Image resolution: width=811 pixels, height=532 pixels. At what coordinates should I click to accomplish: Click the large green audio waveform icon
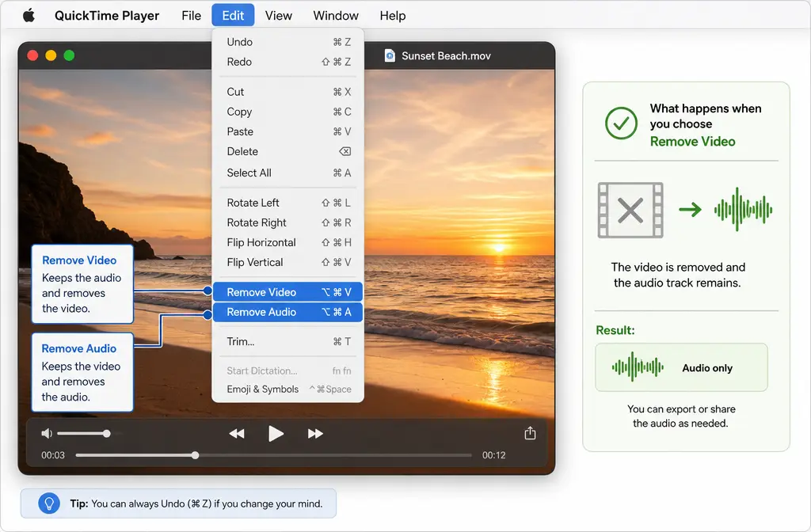[x=743, y=209]
